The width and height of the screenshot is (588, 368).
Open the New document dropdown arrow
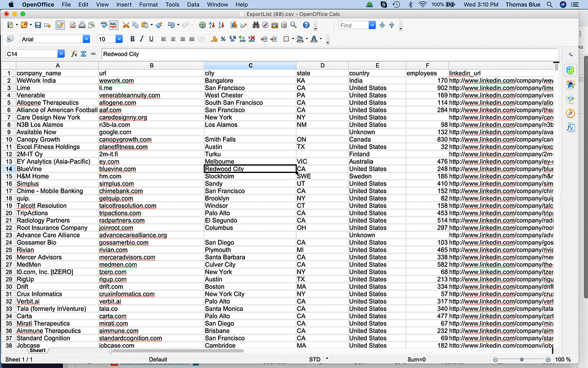tap(17, 25)
